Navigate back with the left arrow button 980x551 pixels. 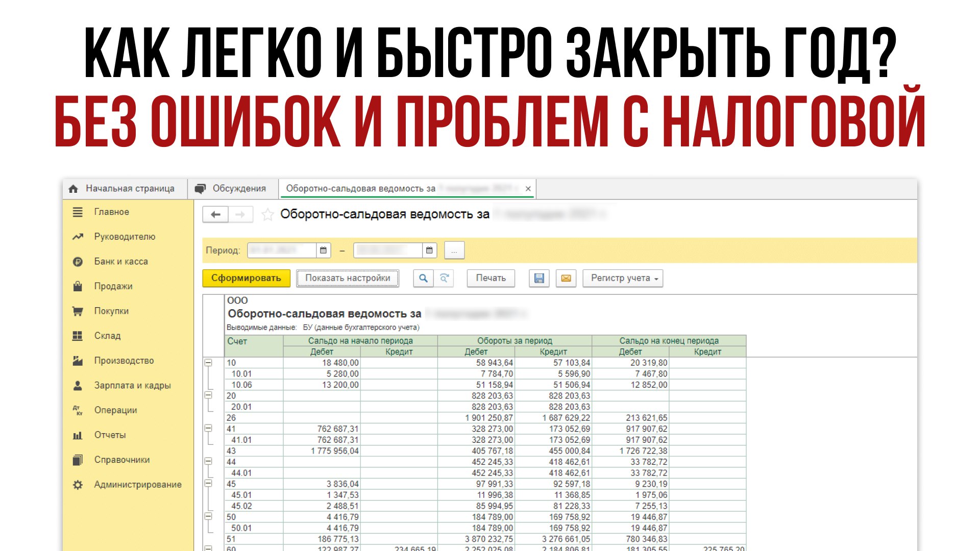pos(215,215)
